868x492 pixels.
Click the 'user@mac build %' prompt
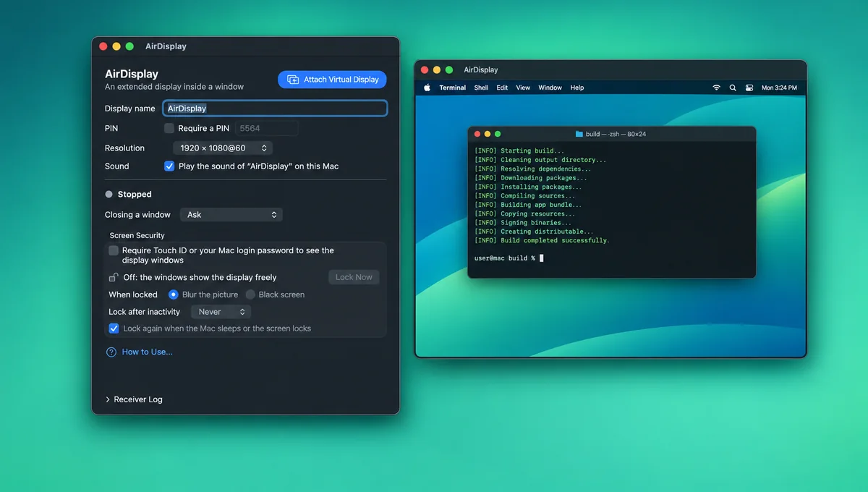tap(505, 258)
